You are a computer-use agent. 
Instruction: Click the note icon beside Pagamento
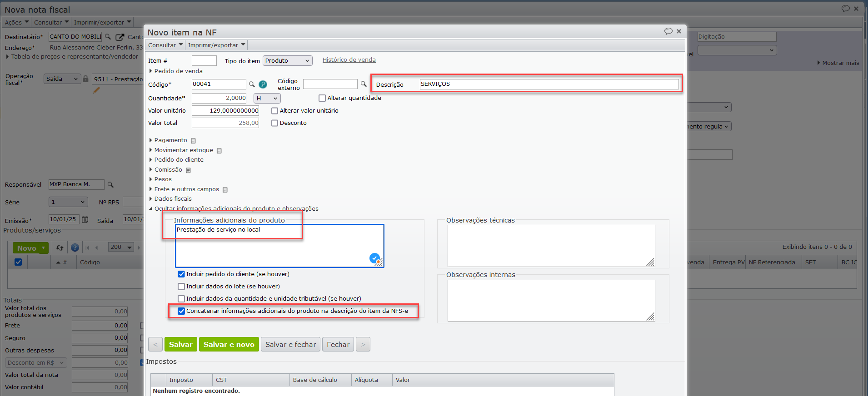pyautogui.click(x=193, y=141)
